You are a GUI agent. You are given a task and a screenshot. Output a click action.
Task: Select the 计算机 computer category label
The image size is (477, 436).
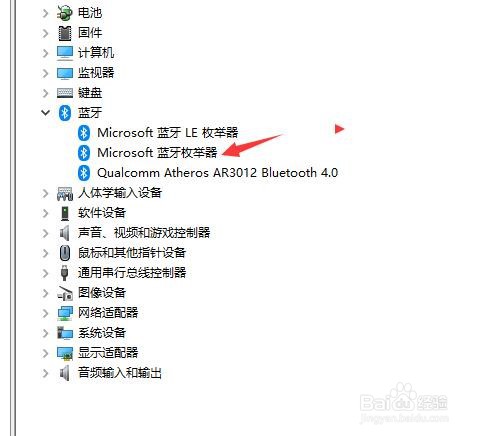pyautogui.click(x=96, y=53)
